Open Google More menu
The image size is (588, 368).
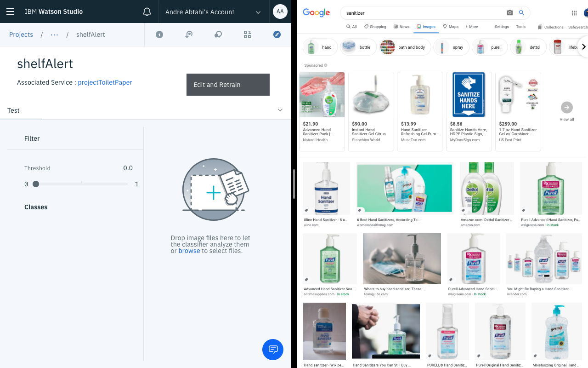tap(472, 27)
